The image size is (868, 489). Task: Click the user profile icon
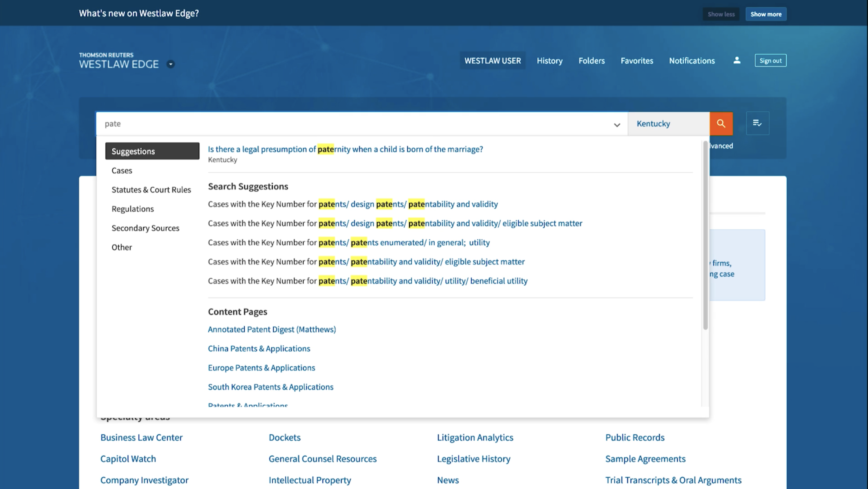[737, 60]
